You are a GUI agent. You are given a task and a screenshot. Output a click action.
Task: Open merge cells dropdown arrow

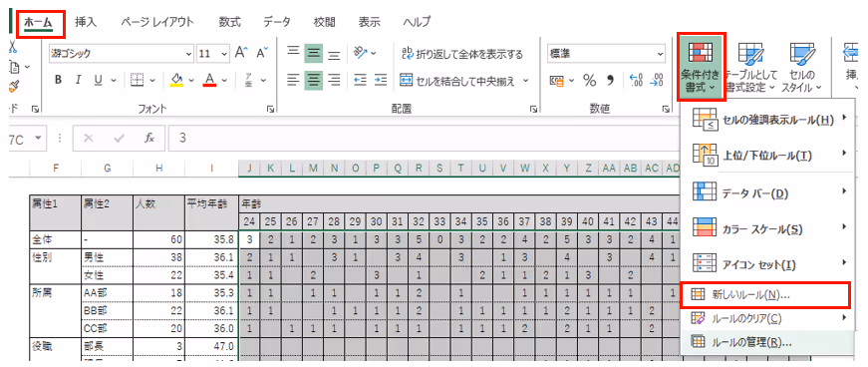point(525,81)
